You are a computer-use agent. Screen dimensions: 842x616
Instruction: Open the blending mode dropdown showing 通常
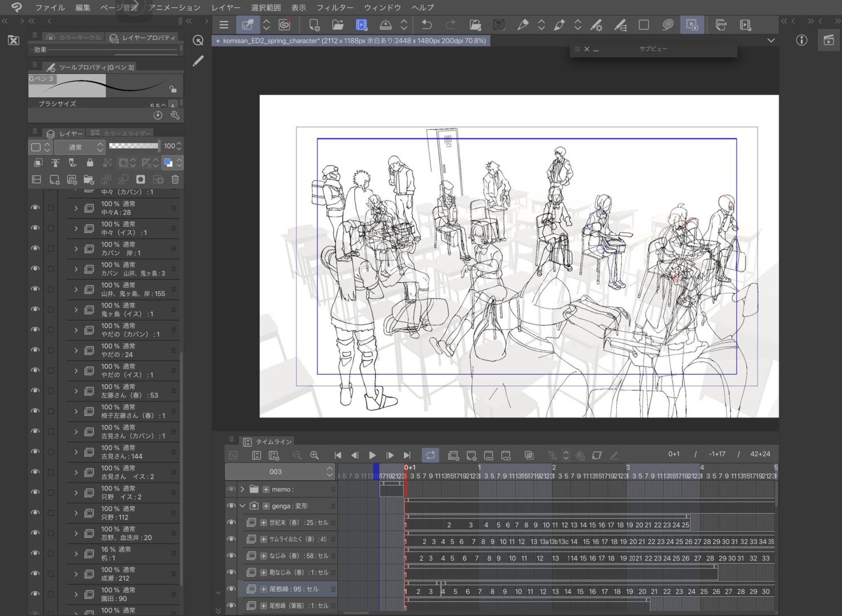pos(80,147)
